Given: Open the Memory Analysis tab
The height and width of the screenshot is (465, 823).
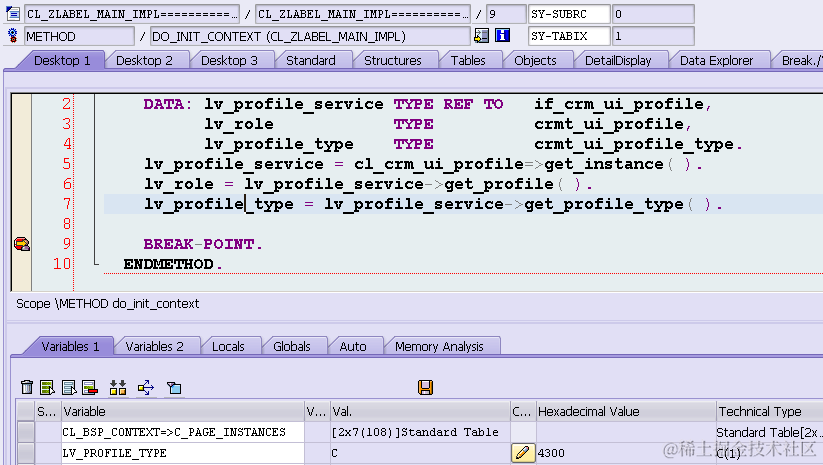Looking at the screenshot, I should (439, 346).
